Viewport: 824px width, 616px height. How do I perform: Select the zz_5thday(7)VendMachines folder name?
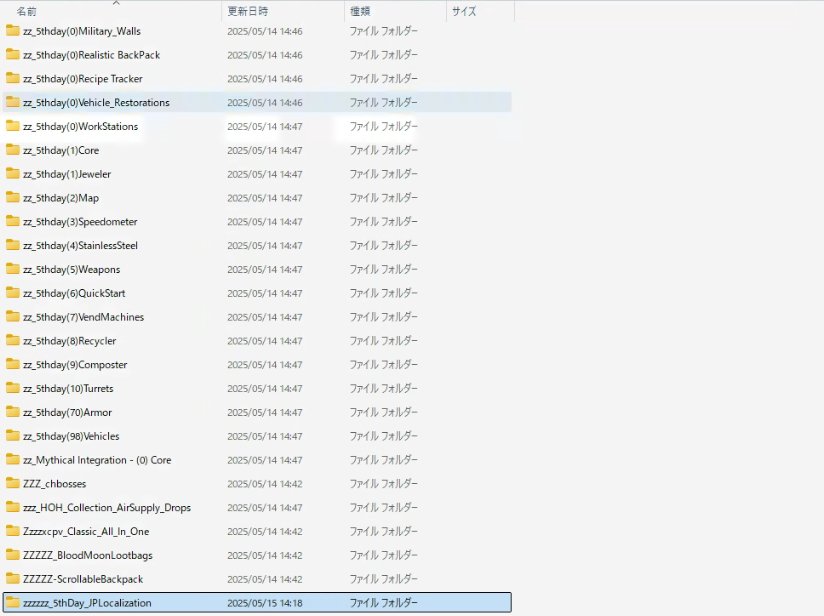[84, 317]
